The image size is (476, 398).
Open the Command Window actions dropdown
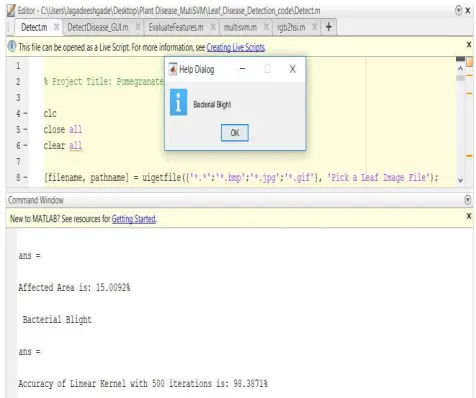pyautogui.click(x=467, y=200)
